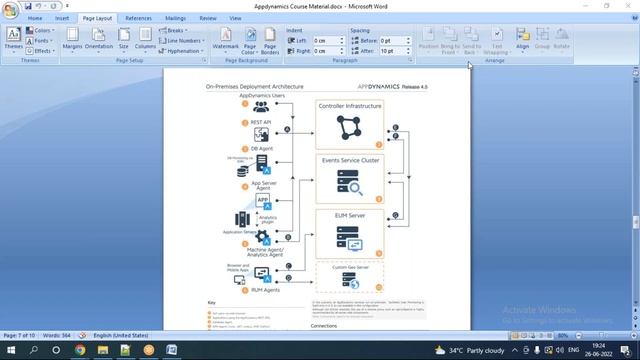Expand theme Effects dropdown
This screenshot has width=640, height=360.
pyautogui.click(x=40, y=51)
